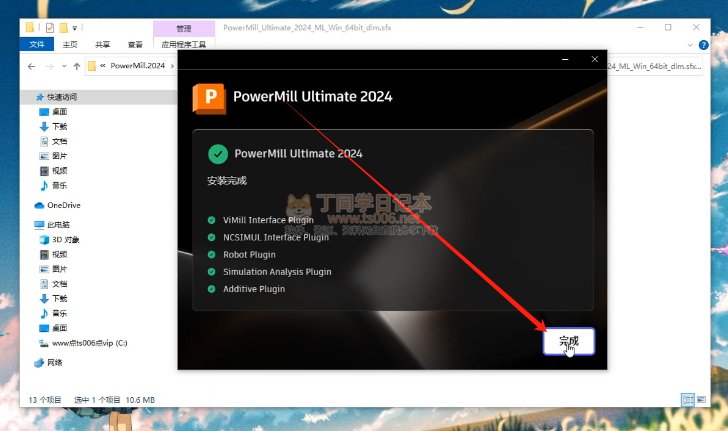Image resolution: width=728 pixels, height=431 pixels.
Task: Click the Explorer search box
Action: coord(655,66)
